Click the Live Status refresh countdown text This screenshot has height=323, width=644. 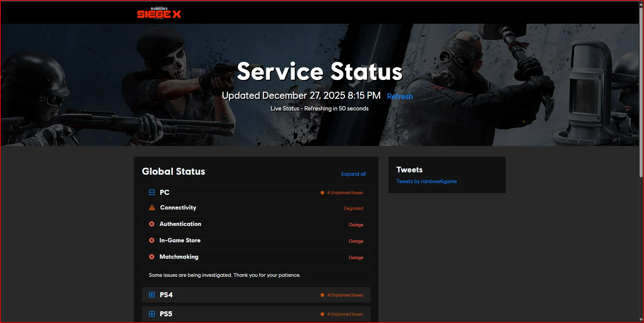pyautogui.click(x=319, y=108)
